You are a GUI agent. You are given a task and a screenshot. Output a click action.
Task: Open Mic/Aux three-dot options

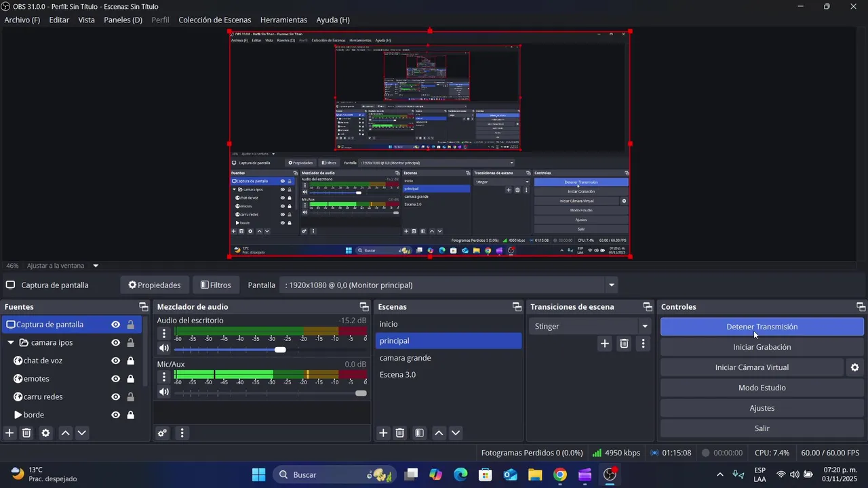pyautogui.click(x=164, y=377)
